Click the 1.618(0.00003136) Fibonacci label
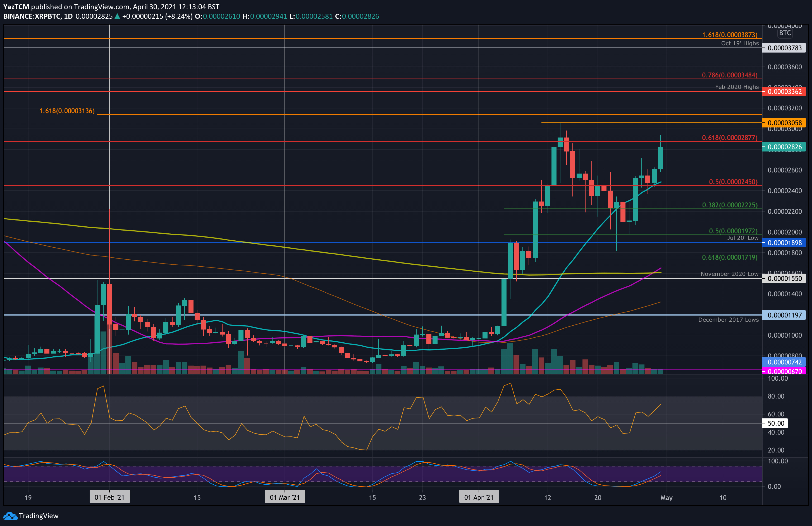Image resolution: width=812 pixels, height=526 pixels. 67,111
